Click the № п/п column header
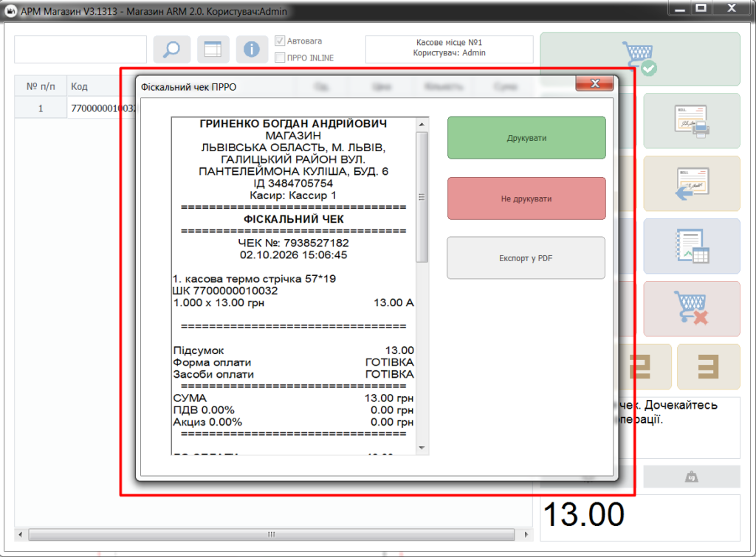 coord(41,86)
